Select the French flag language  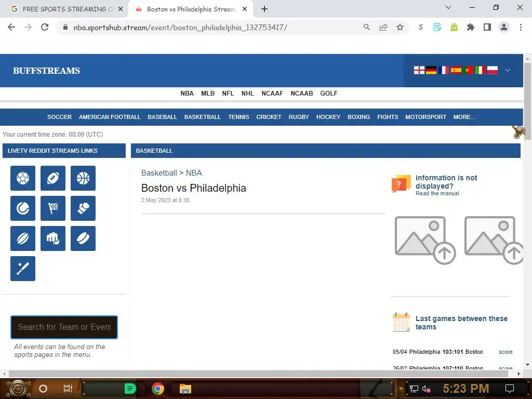click(444, 70)
